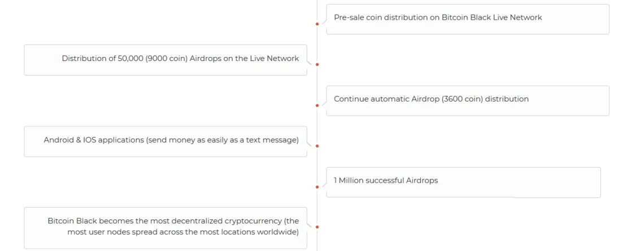
Task: Click timeline dot beside Pre-sale coin distribution
Action: pos(317,24)
